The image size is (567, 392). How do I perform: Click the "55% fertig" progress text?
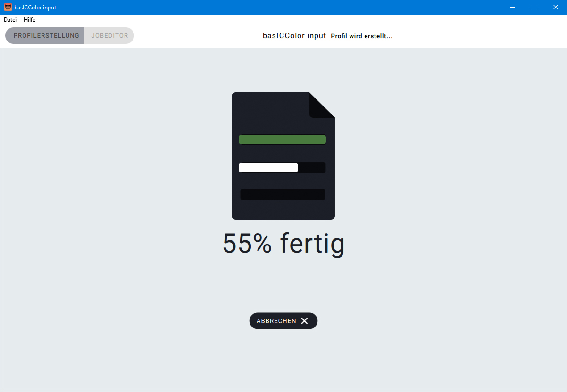pyautogui.click(x=283, y=244)
